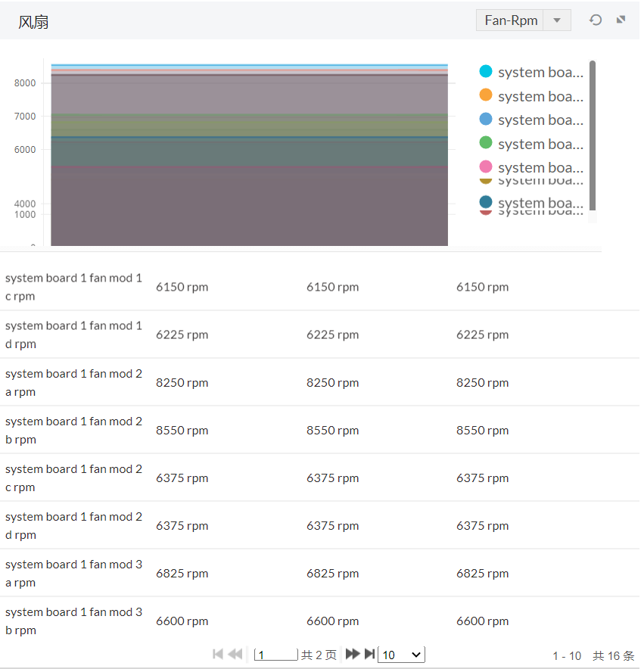Click the page number input field
The image size is (644, 669).
click(276, 655)
